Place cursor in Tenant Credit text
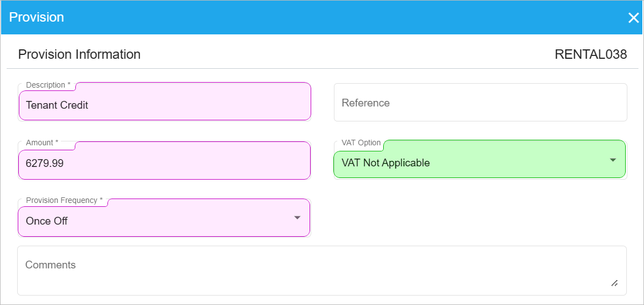 pos(57,105)
